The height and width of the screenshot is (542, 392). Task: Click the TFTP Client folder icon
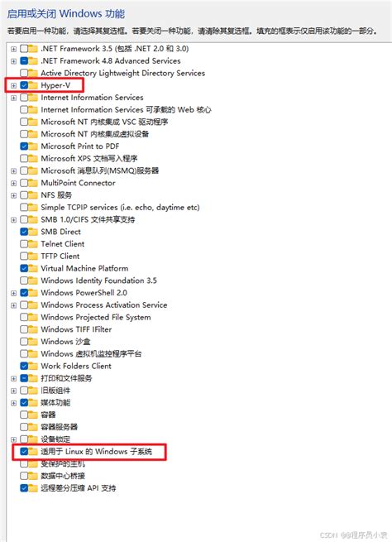click(33, 257)
